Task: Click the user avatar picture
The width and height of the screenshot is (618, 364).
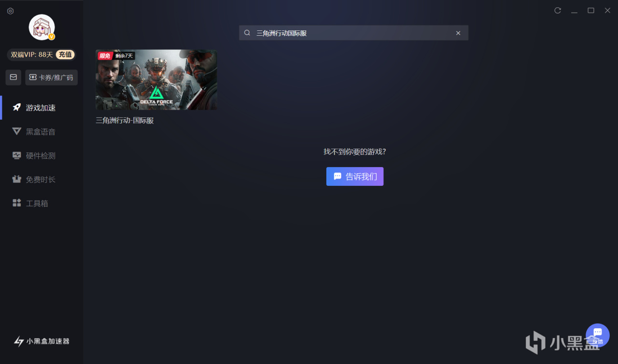Action: coord(42,27)
